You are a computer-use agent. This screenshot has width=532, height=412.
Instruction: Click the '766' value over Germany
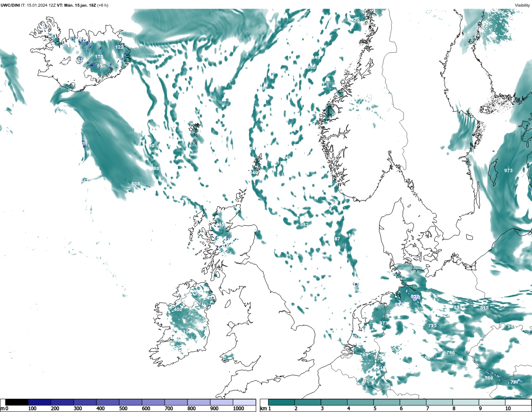point(451,353)
